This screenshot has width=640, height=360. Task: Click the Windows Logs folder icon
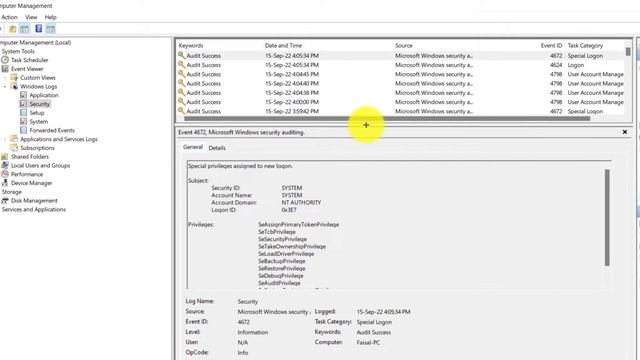coord(14,86)
